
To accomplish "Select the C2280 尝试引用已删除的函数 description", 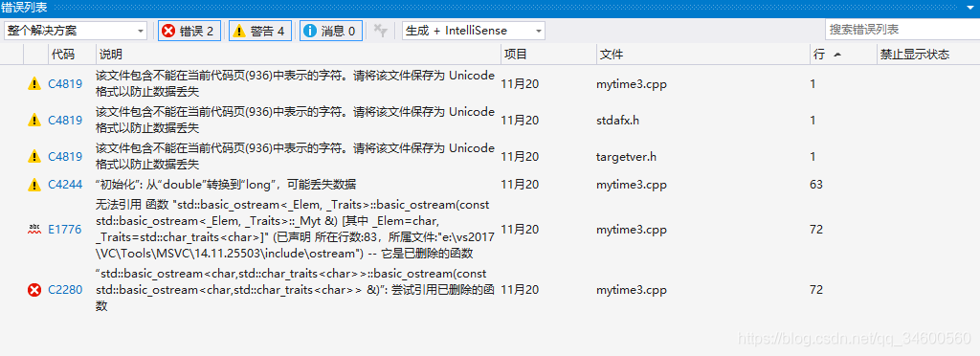I will (x=295, y=290).
